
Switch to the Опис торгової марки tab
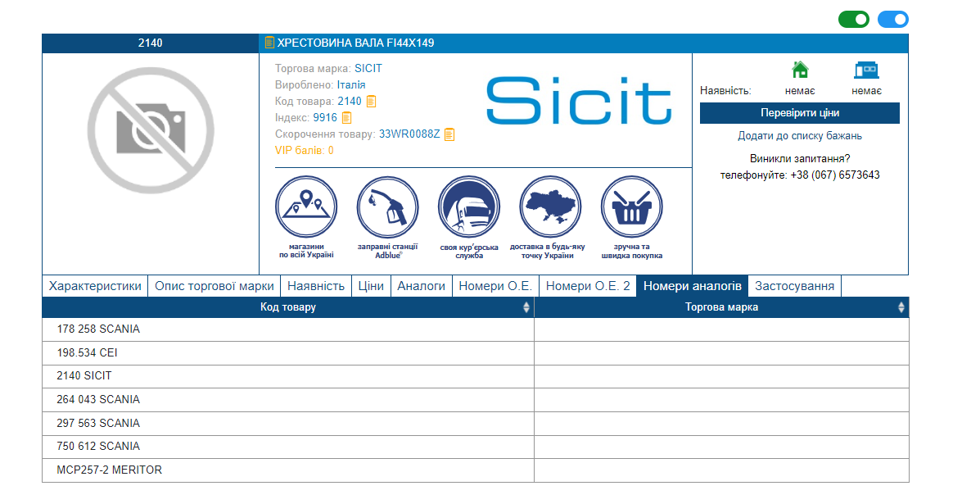coord(215,286)
